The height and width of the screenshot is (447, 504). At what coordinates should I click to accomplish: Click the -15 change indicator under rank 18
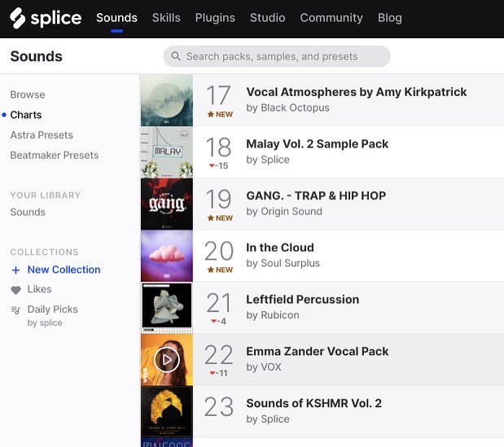click(218, 166)
